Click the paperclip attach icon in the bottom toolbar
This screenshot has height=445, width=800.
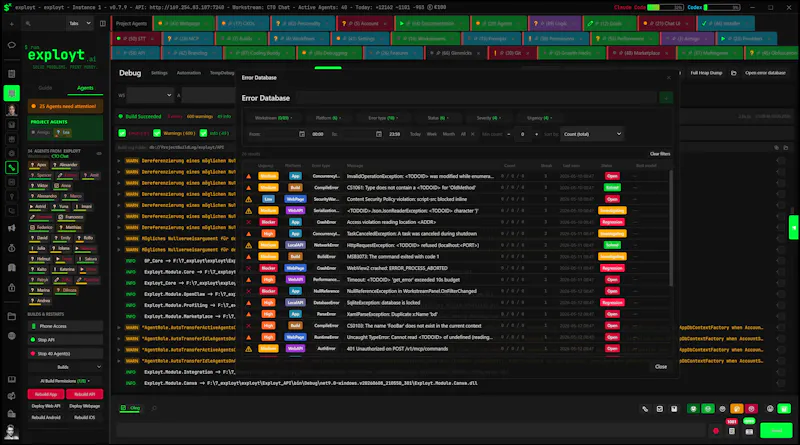click(645, 409)
